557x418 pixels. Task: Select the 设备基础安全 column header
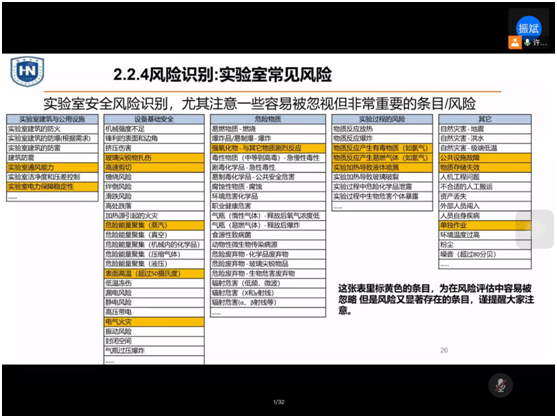pos(154,119)
